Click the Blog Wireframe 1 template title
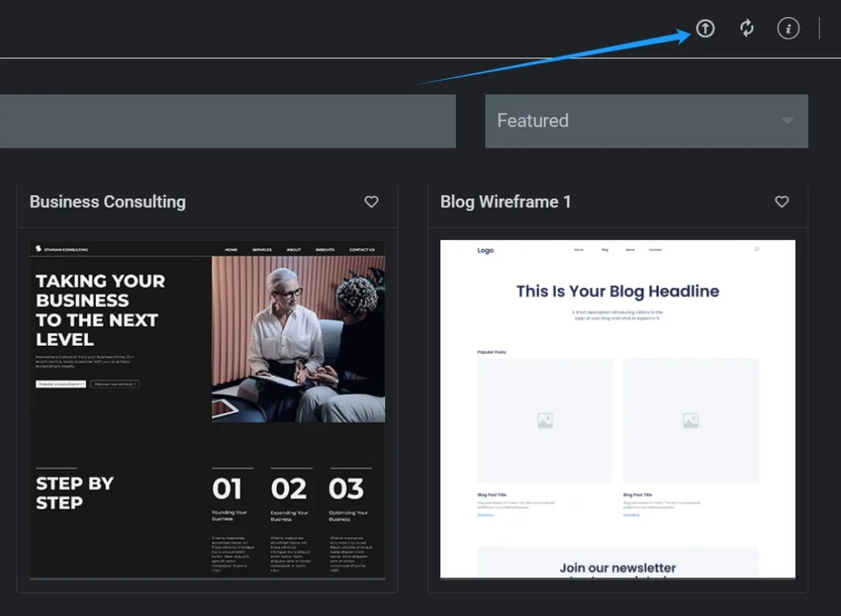Viewport: 841px width, 616px height. (x=505, y=202)
